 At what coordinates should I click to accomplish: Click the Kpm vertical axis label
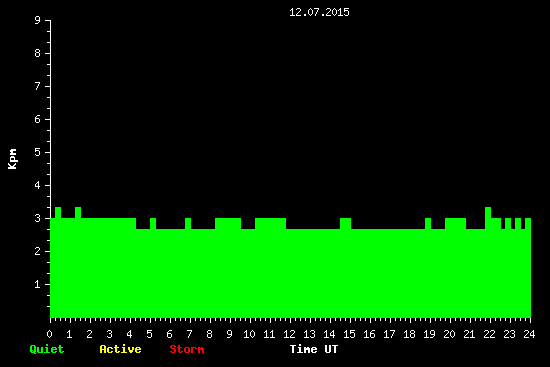click(12, 159)
